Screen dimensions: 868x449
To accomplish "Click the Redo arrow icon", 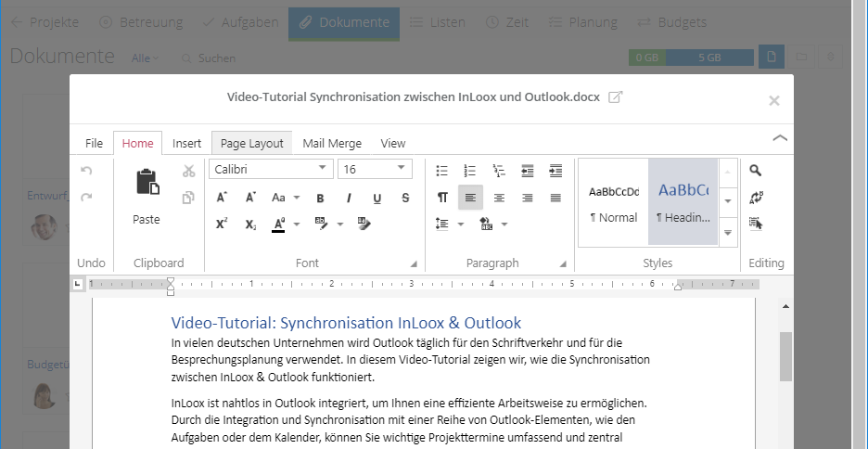I will [x=86, y=197].
